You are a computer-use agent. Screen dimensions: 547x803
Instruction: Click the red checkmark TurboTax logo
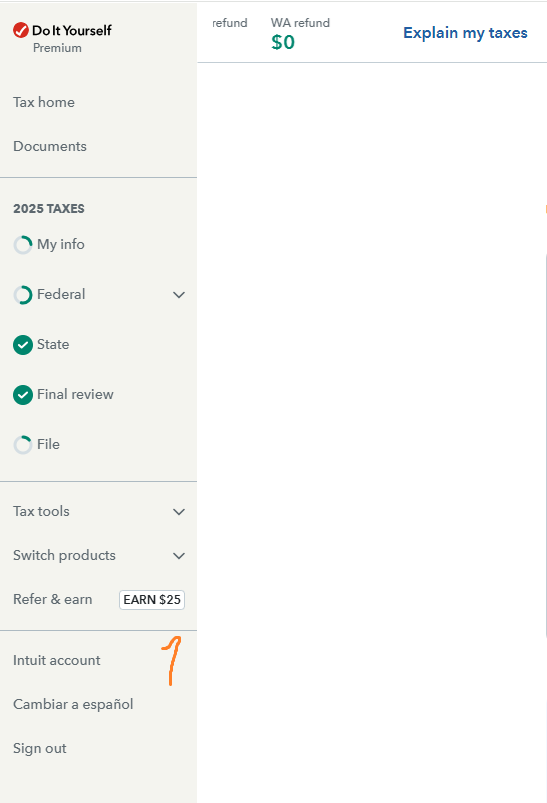[x=20, y=30]
